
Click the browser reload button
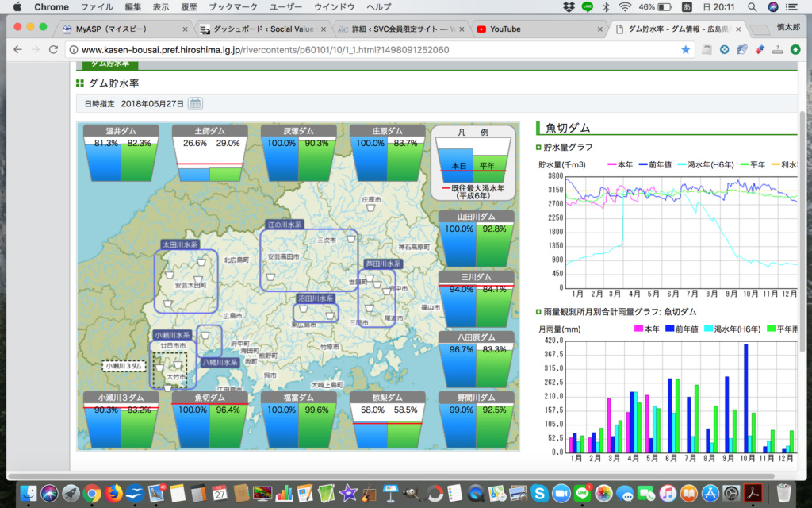53,49
